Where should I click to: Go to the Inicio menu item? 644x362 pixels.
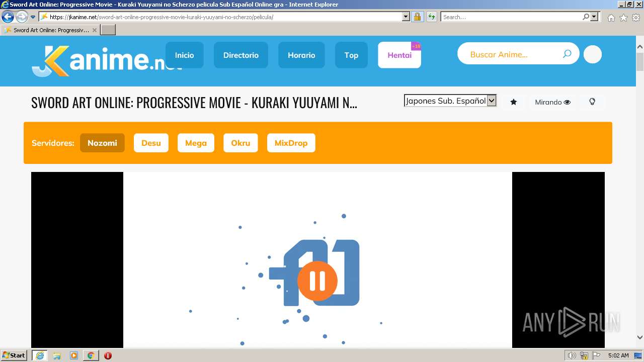click(x=184, y=55)
